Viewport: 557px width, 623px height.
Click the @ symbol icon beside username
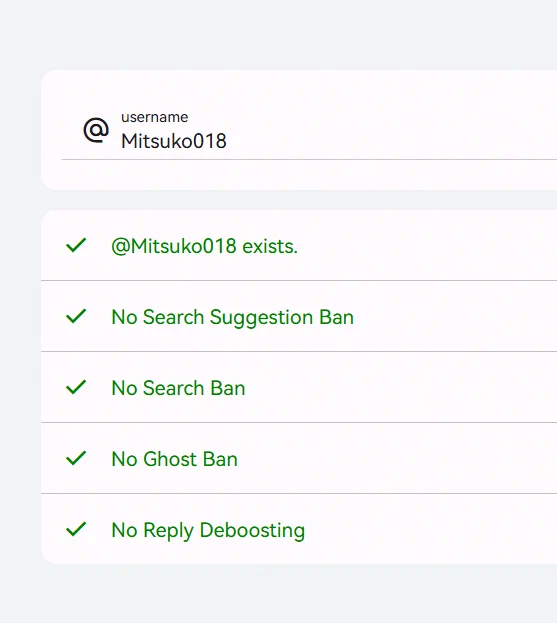96,130
